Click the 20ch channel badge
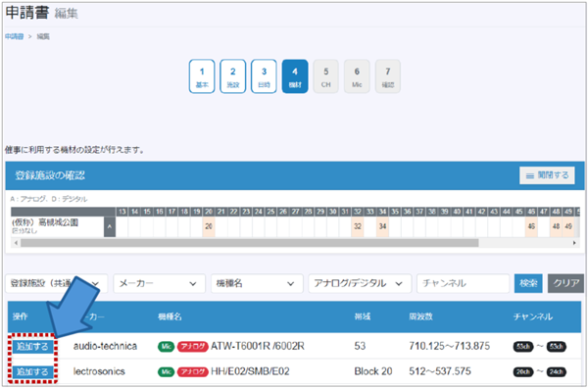 (523, 372)
